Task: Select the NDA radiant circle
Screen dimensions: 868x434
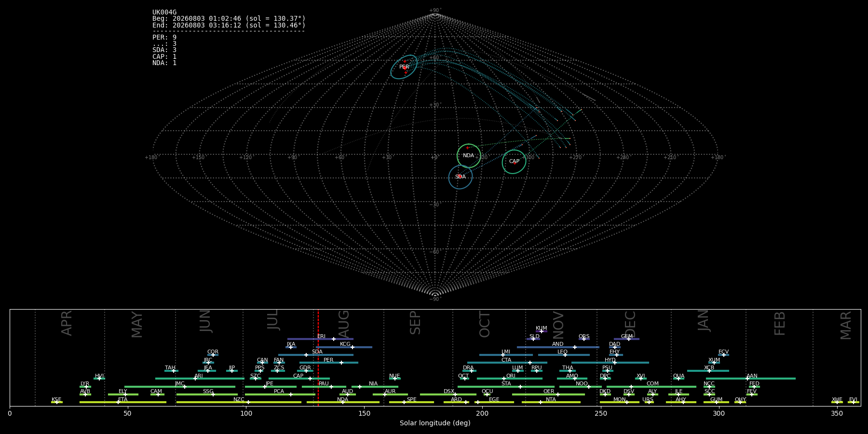Action: click(x=469, y=156)
